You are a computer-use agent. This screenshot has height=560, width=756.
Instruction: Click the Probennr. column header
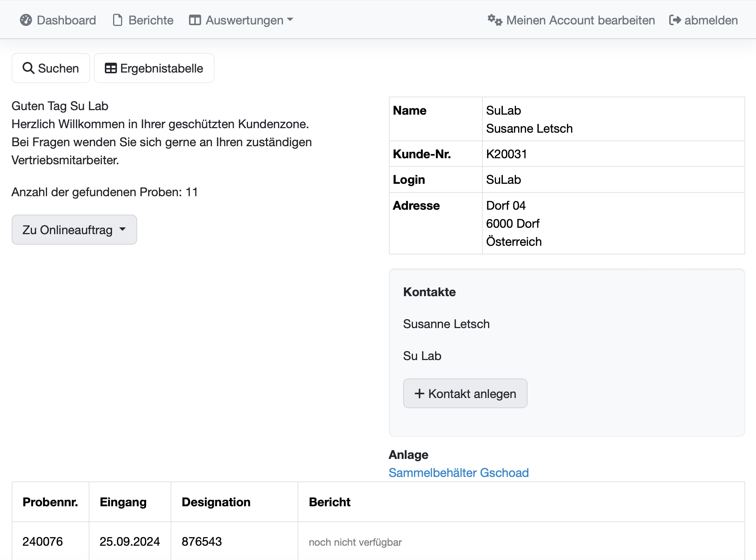click(x=50, y=502)
